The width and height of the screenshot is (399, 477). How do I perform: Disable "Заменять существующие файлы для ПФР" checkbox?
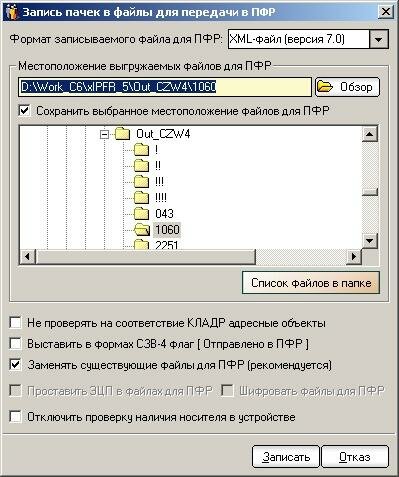tap(16, 365)
